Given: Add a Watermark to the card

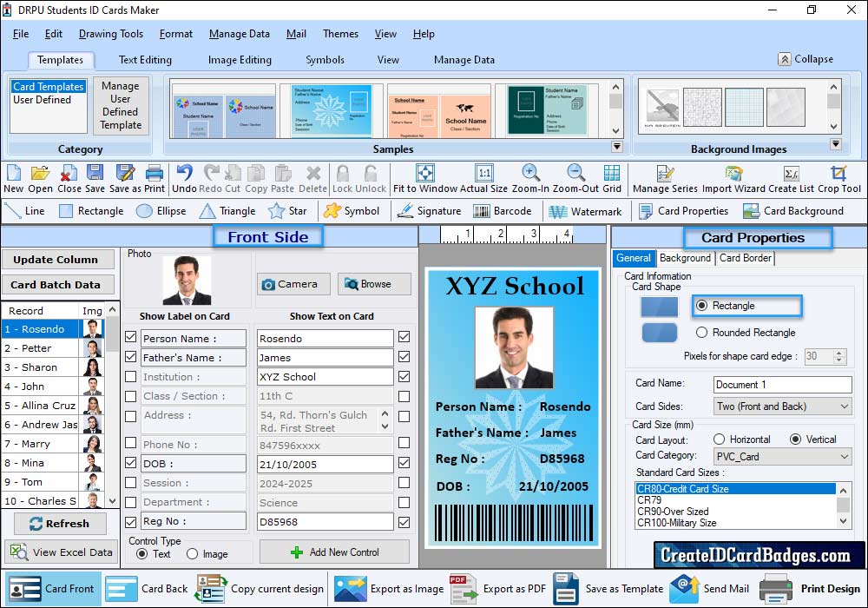Looking at the screenshot, I should (585, 211).
